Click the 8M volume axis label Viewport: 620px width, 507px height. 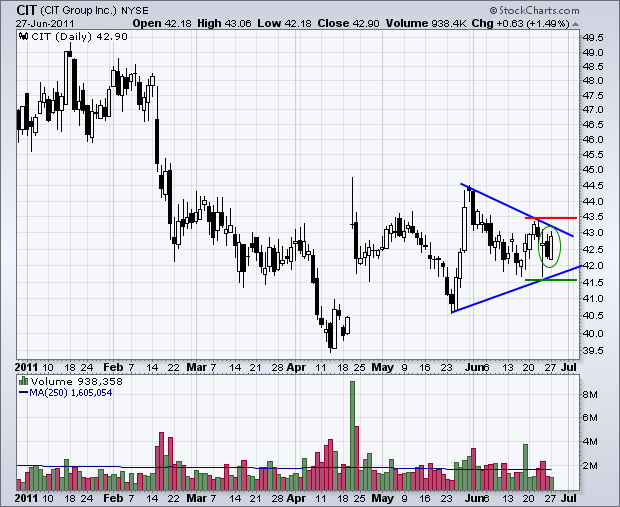click(591, 395)
